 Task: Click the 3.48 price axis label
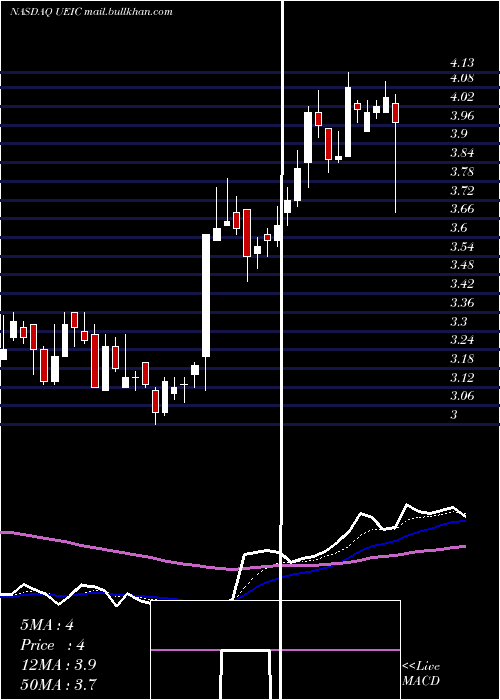pos(462,265)
